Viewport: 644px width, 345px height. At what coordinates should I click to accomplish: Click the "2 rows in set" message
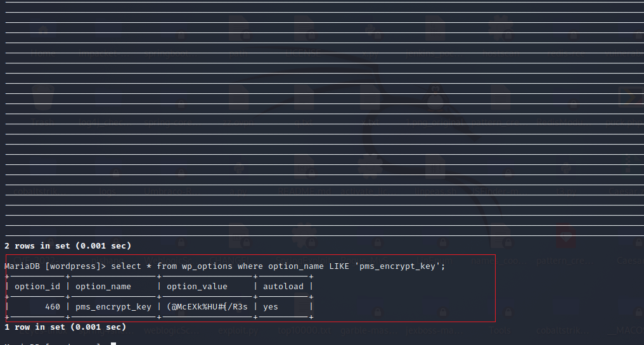68,245
